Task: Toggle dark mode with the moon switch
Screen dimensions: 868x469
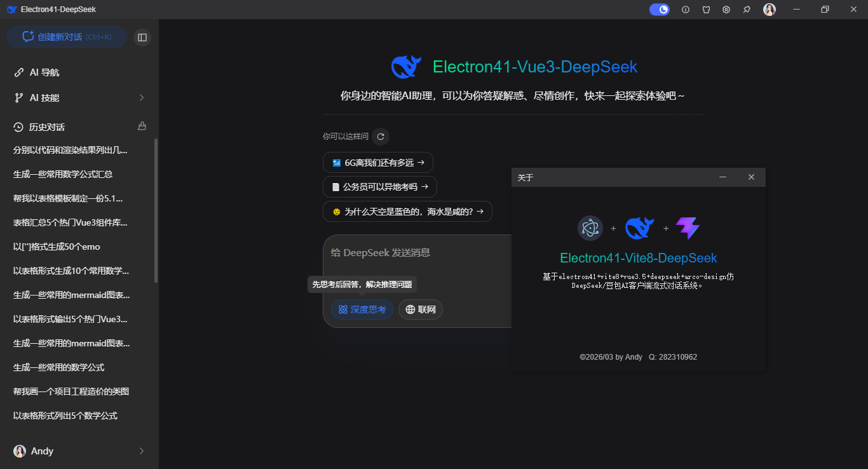Action: coord(660,10)
